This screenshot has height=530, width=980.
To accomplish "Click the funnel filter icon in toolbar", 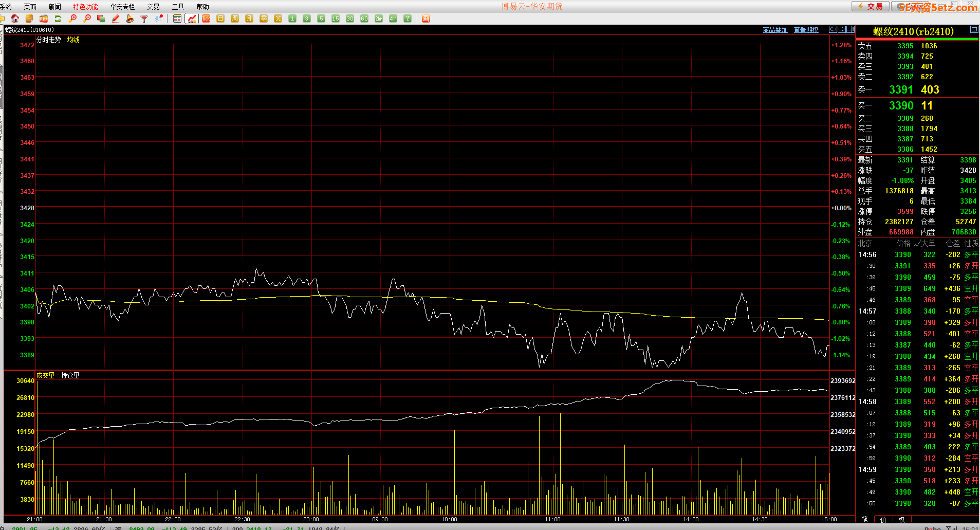I will (144, 19).
